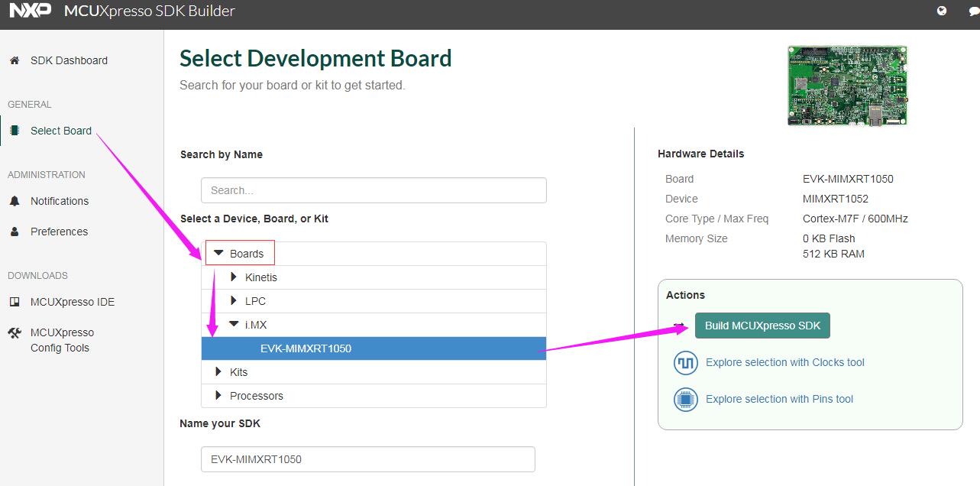The height and width of the screenshot is (486, 980).
Task: Open the Select Board sidebar item
Action: click(x=61, y=131)
